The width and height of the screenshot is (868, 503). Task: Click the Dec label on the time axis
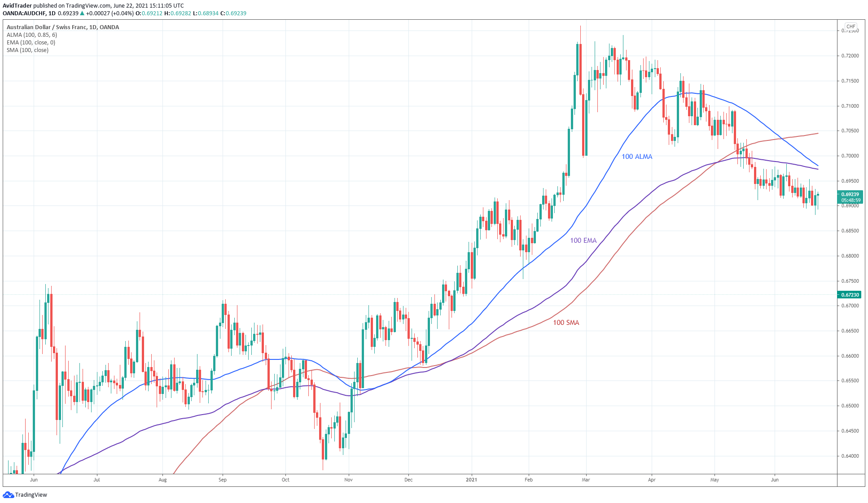point(408,480)
